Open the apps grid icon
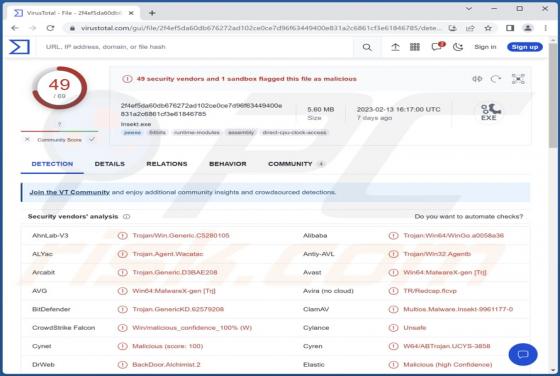560x376 pixels. pos(415,47)
